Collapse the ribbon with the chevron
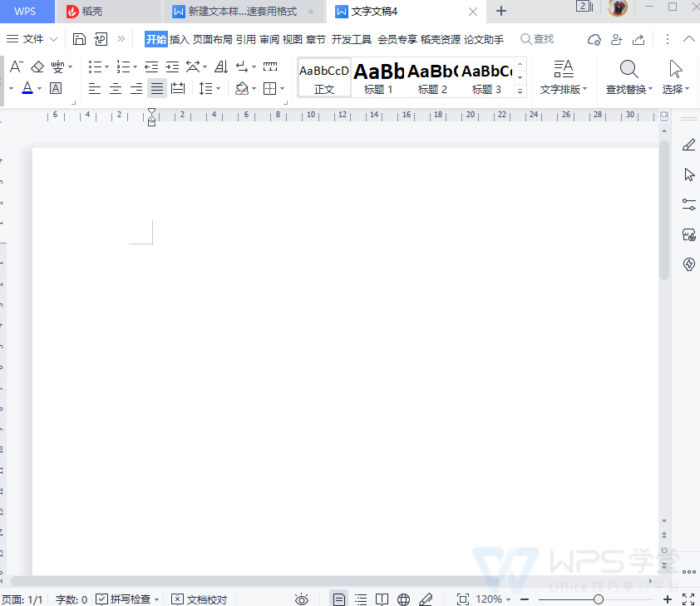 point(689,39)
